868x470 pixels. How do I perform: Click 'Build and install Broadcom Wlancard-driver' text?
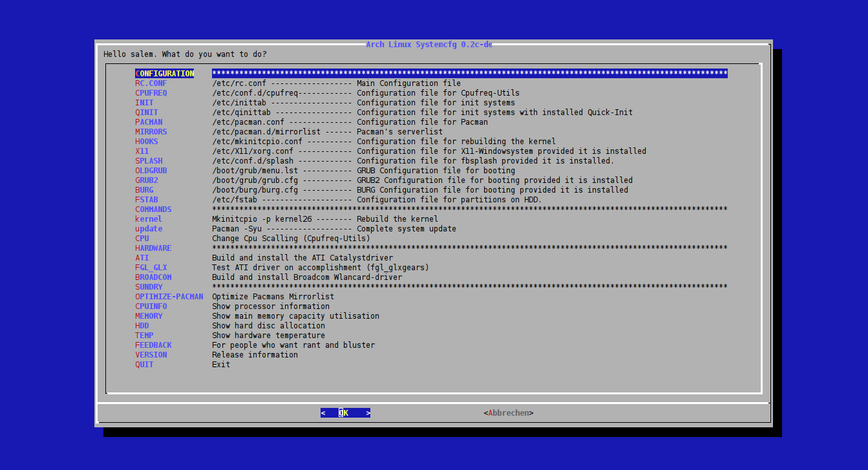coord(307,277)
